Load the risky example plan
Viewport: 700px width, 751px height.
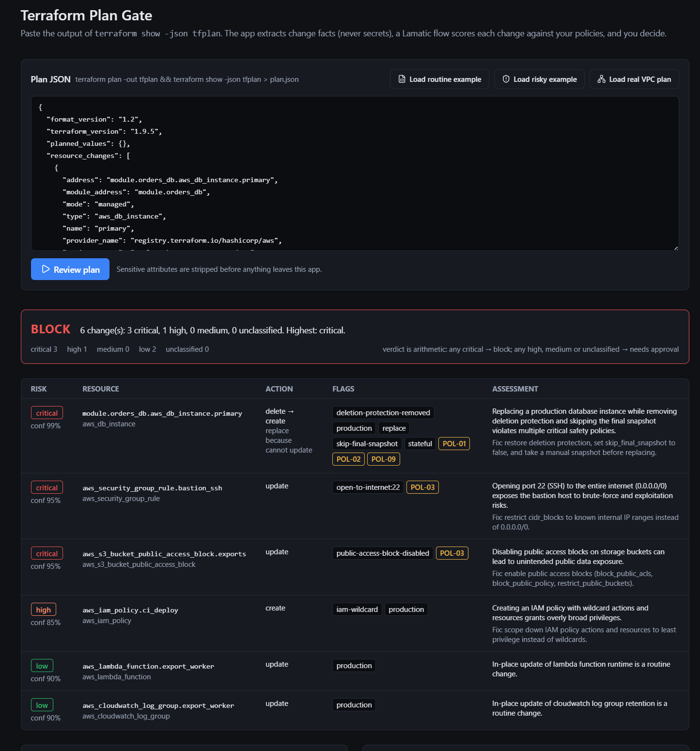click(539, 79)
